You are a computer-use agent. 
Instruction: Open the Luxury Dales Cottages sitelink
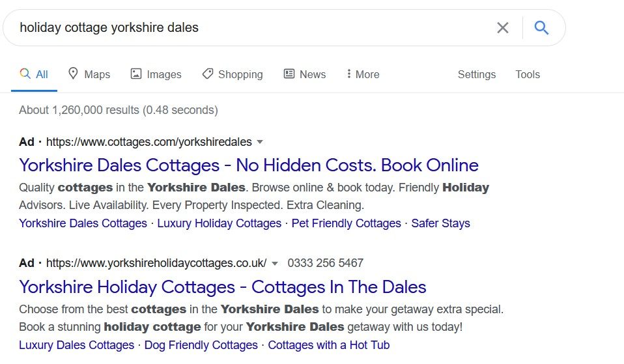click(x=76, y=345)
